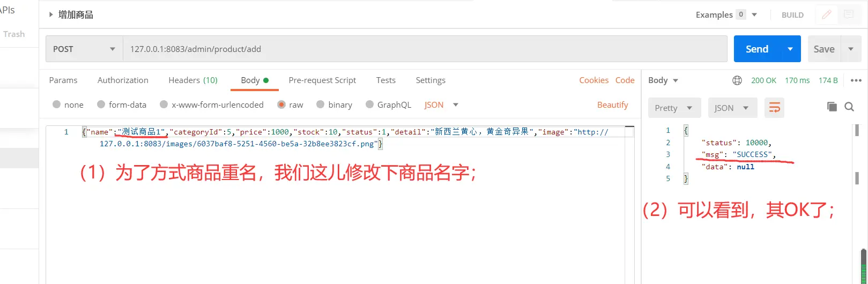Open the Cookies link

click(x=593, y=80)
